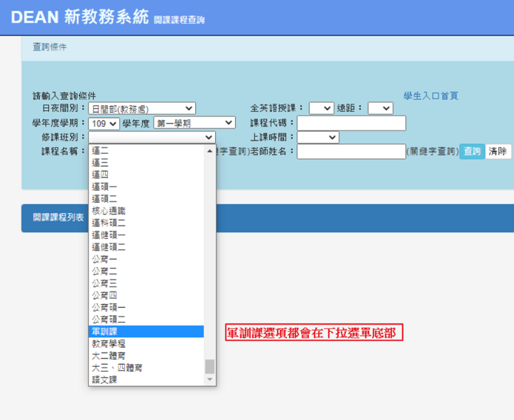This screenshot has width=514, height=420.
Task: Expand the 學年度 109 year selector
Action: (104, 123)
